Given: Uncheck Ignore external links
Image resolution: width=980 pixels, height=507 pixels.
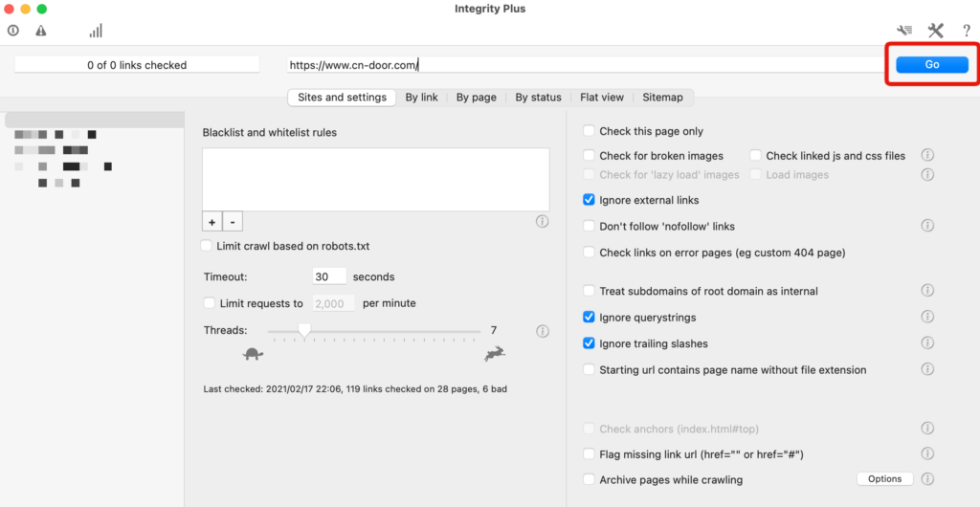Looking at the screenshot, I should pyautogui.click(x=589, y=200).
